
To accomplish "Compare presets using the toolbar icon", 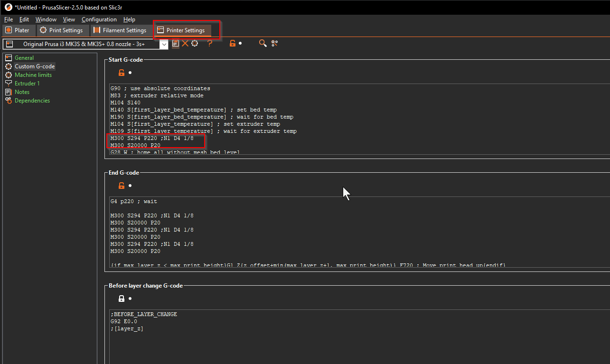I will (x=274, y=43).
